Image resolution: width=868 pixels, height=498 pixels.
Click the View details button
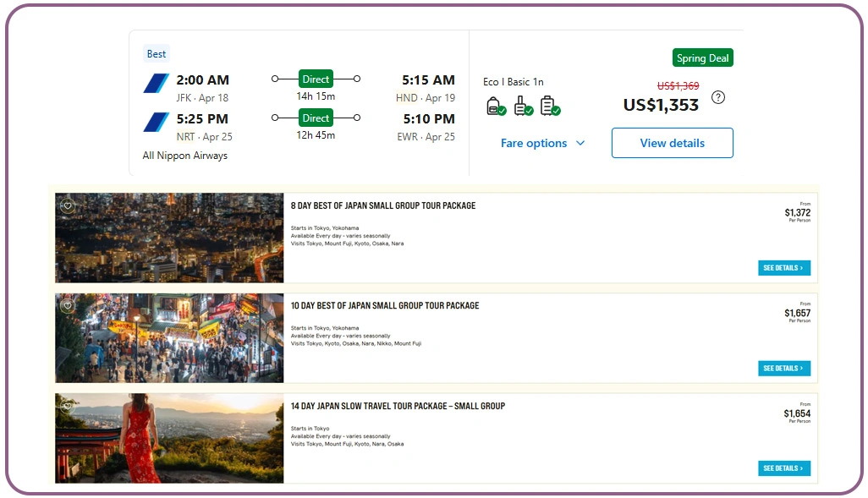click(672, 142)
